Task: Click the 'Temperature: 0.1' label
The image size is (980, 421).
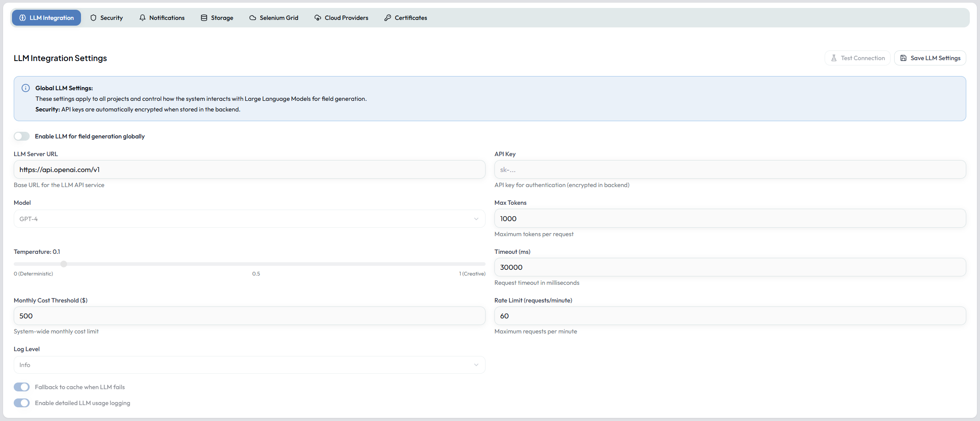Action: 37,252
